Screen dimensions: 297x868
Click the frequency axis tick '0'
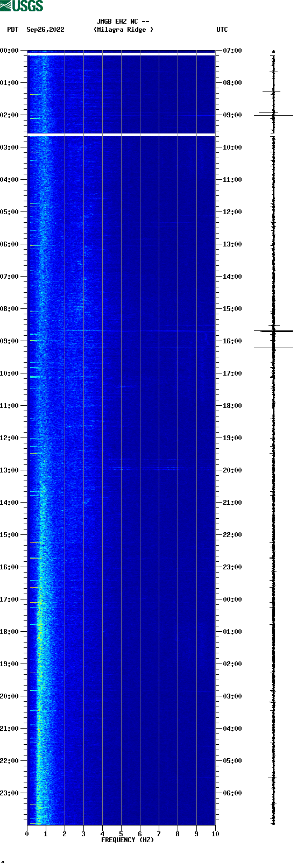[x=27, y=834]
